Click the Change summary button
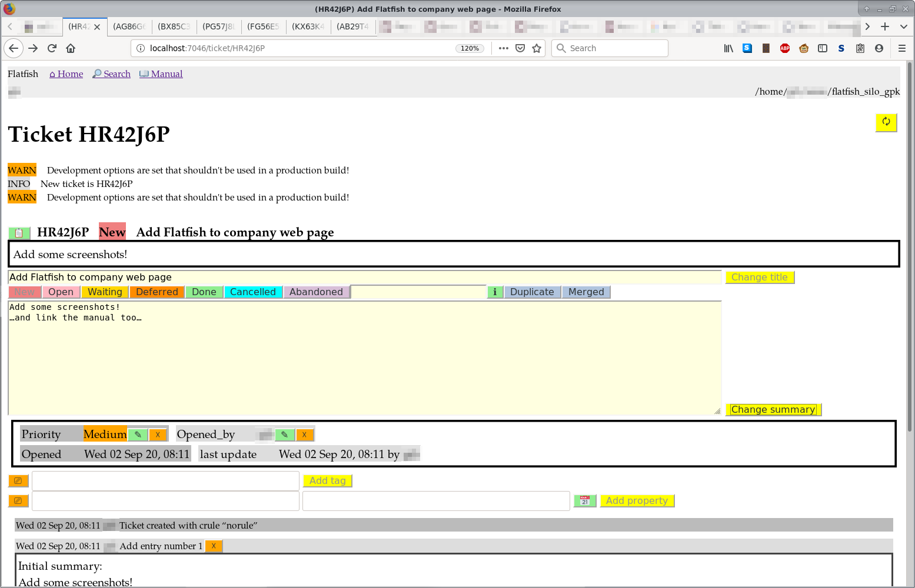This screenshot has width=915, height=588. coord(773,409)
